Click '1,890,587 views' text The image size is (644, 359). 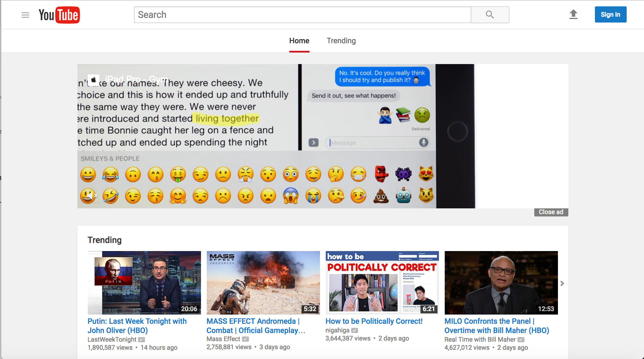110,348
